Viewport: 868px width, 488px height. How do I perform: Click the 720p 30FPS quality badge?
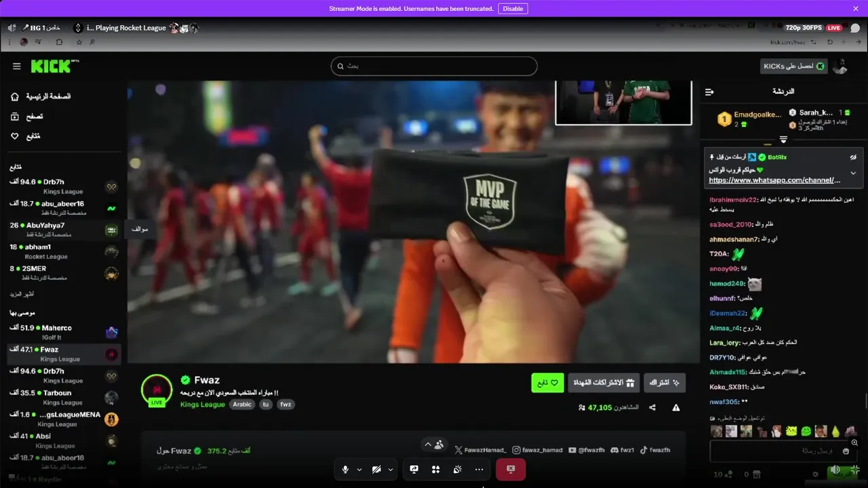point(804,28)
